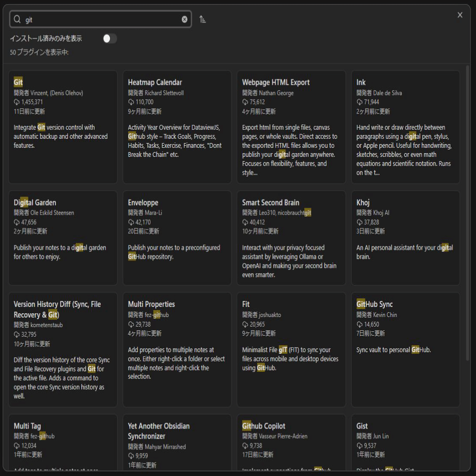Click author name Ole Eskild Steensen
The width and height of the screenshot is (476, 476).
(x=52, y=213)
